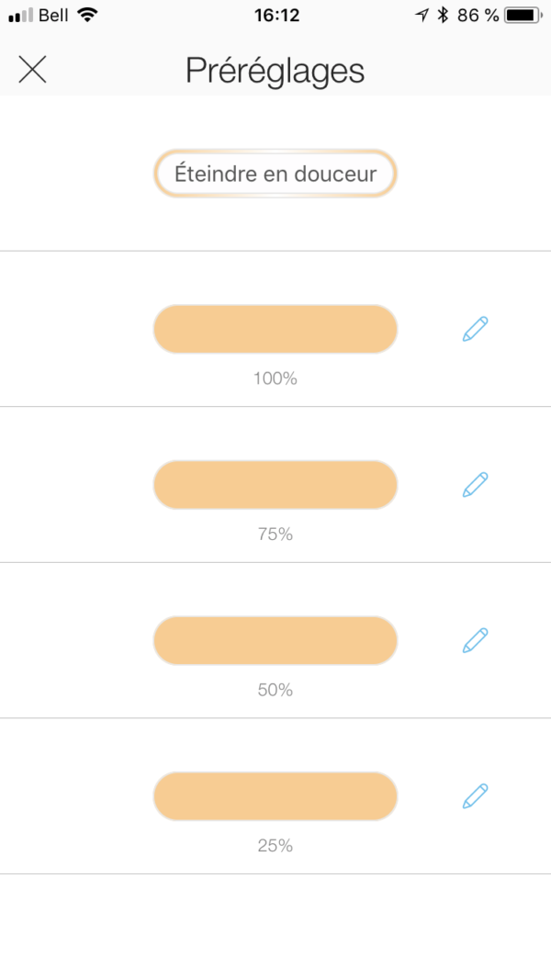Tap the Wi-Fi icon in status bar
The image size is (551, 980).
(x=87, y=15)
